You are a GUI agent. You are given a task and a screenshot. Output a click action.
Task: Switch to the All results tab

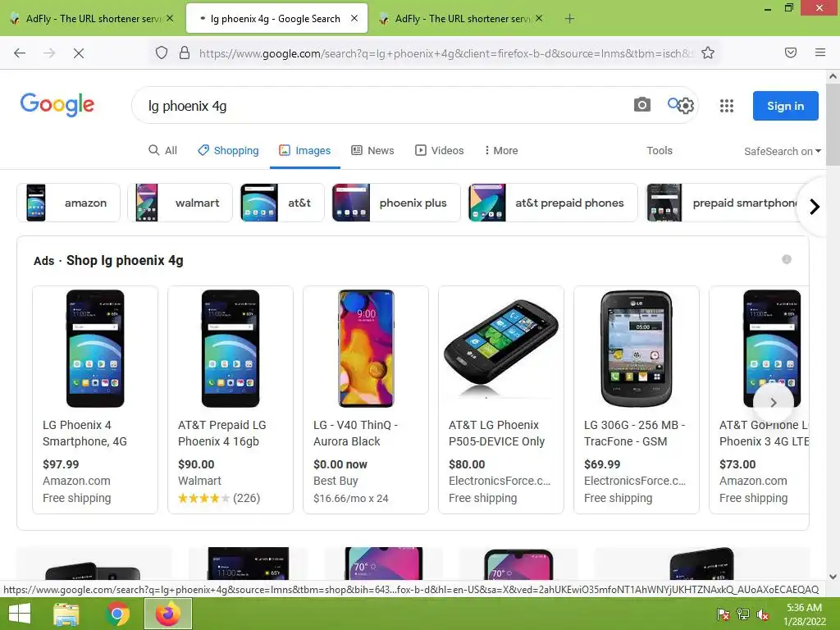[162, 151]
